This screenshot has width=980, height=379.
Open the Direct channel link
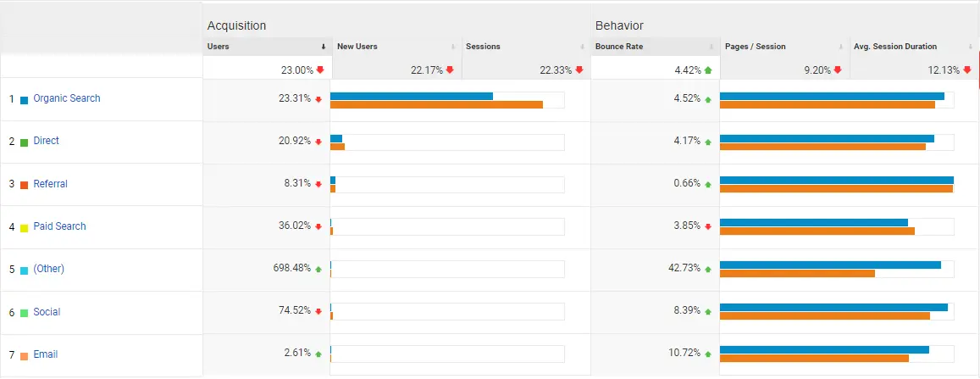[x=47, y=141]
